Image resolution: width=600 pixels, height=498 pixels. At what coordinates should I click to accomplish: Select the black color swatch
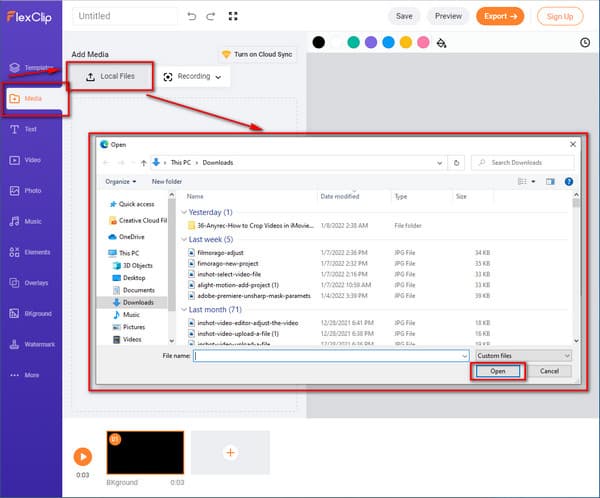pyautogui.click(x=318, y=42)
